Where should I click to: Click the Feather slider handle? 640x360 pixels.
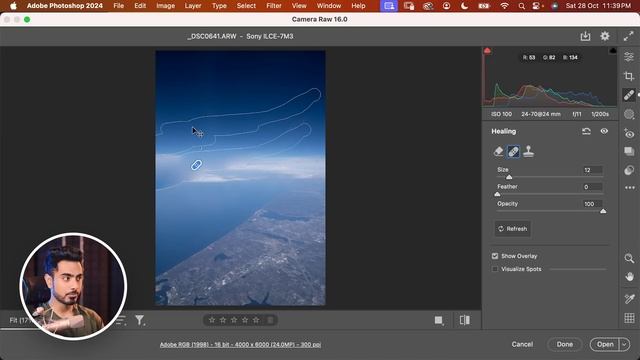point(497,194)
